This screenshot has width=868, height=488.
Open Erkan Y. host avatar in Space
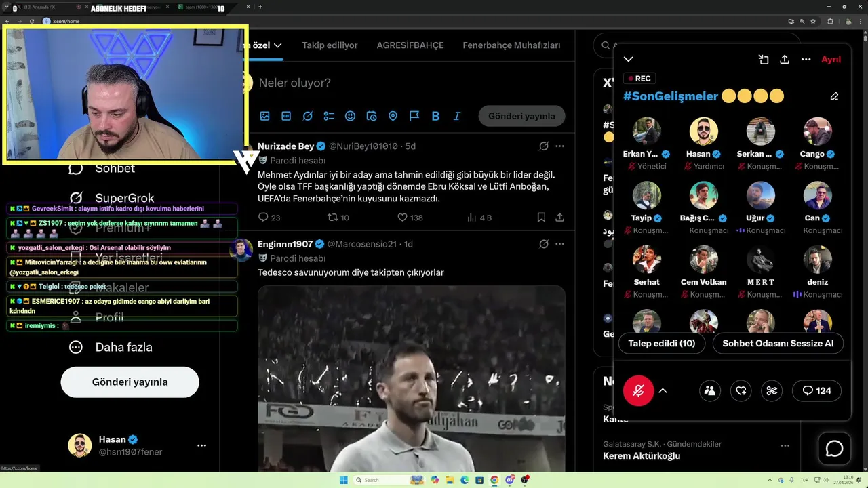pos(647,131)
